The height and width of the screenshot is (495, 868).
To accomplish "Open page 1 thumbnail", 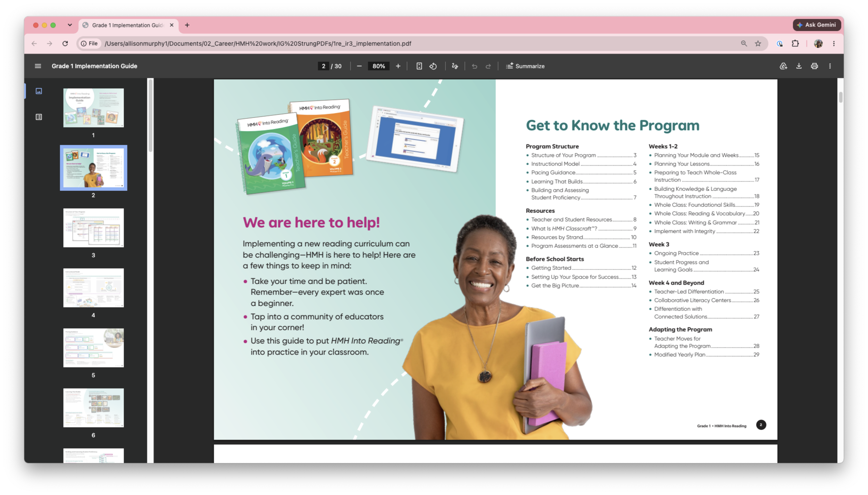I will [93, 108].
